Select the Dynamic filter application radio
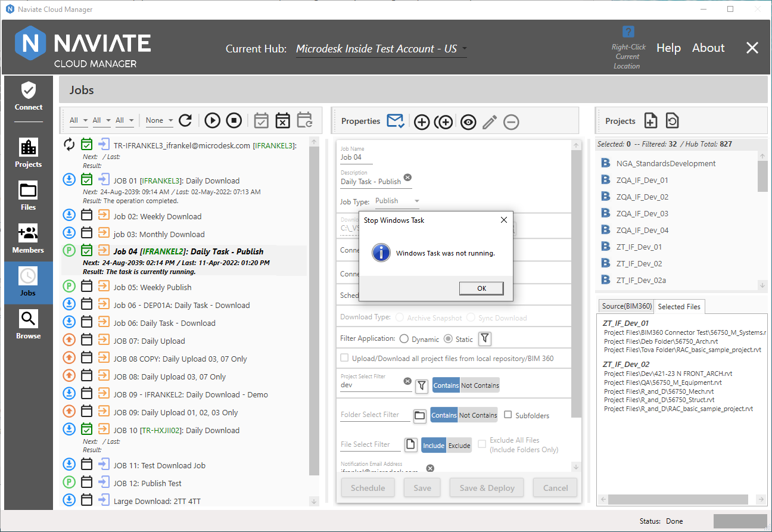 tap(404, 339)
